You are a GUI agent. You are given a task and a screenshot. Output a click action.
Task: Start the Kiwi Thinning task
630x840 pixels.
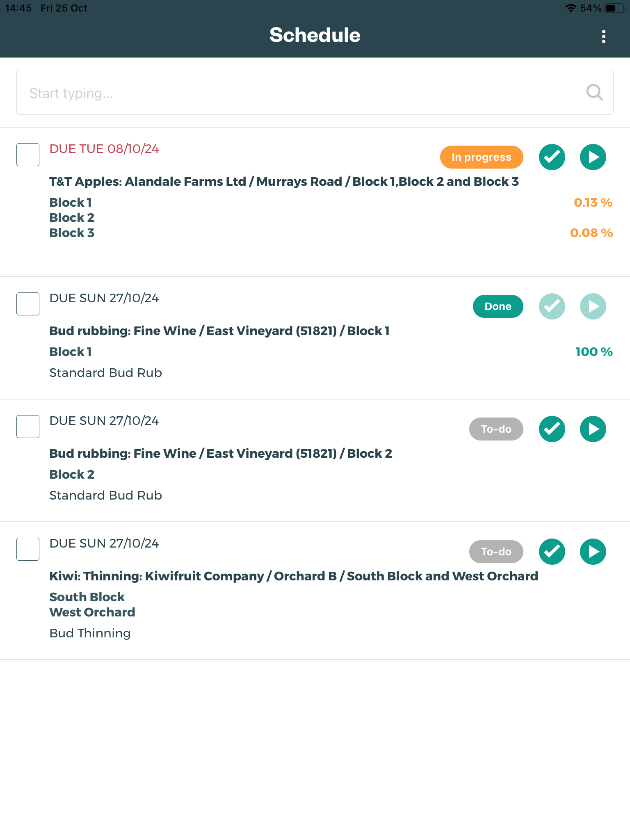point(593,552)
